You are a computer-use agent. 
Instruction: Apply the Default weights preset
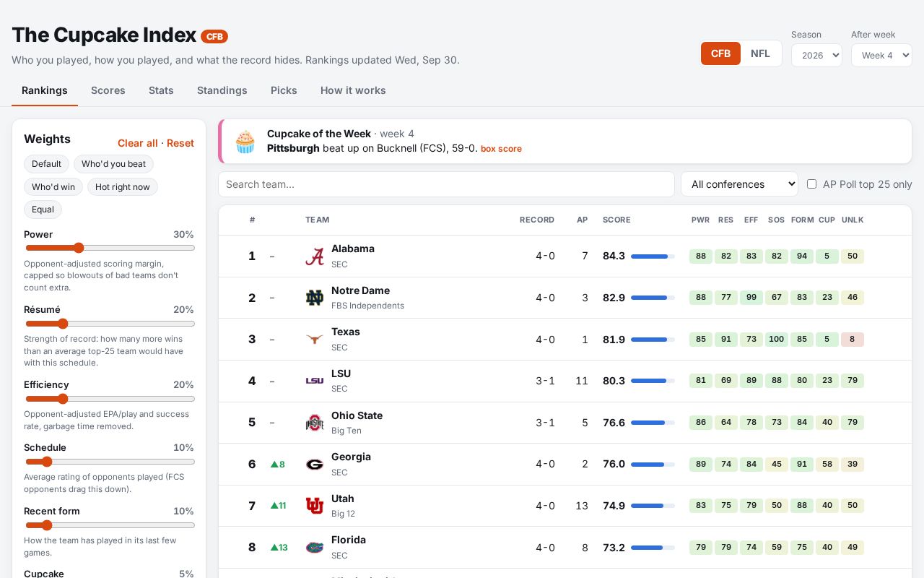click(46, 164)
